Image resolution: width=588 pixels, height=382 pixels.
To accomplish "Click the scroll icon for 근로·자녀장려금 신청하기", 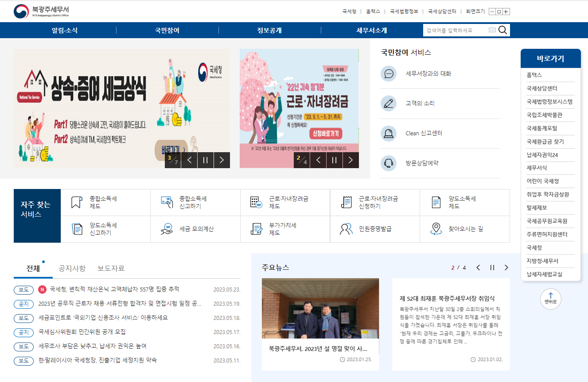I will pyautogui.click(x=346, y=202).
